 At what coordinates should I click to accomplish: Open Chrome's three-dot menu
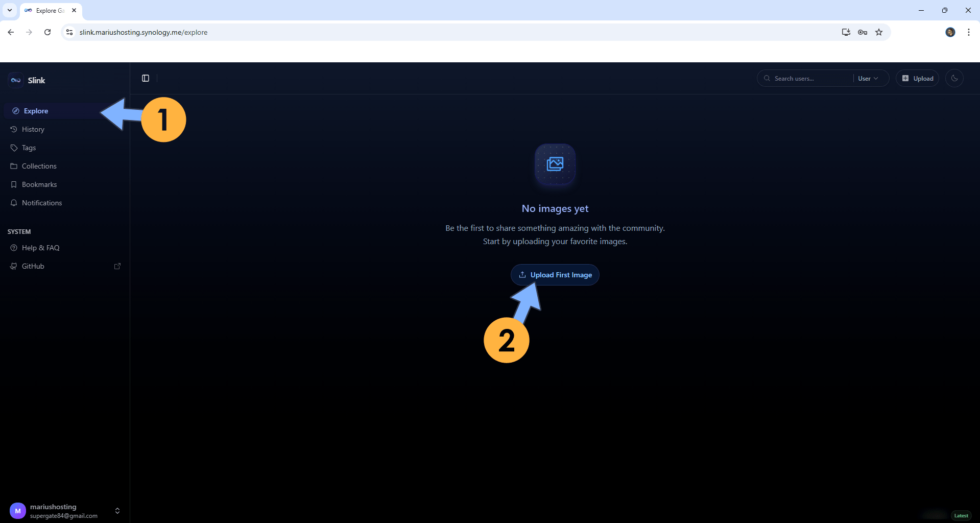tap(968, 32)
